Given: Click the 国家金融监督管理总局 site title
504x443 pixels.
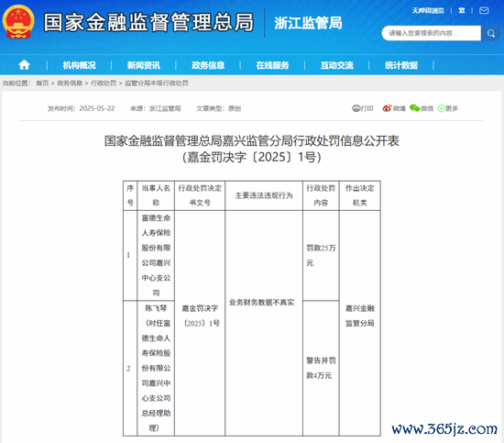Looking at the screenshot, I should click(148, 22).
